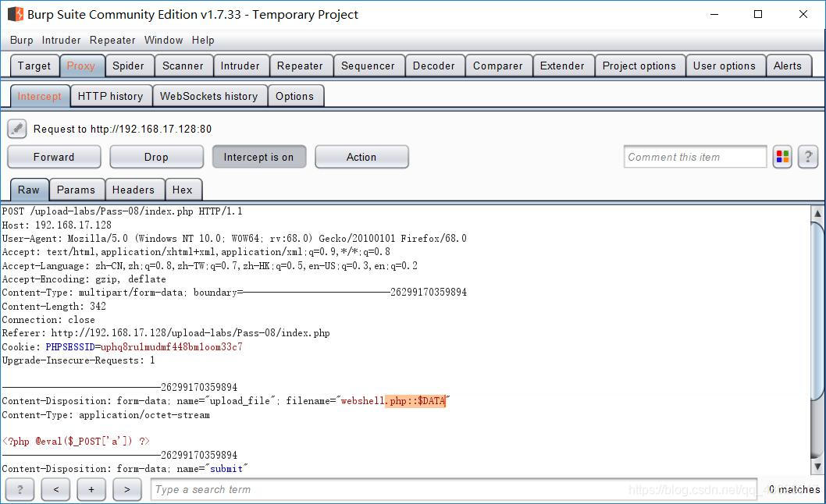826x504 pixels.
Task: Open the WebSockets history sub-tab
Action: click(x=209, y=97)
